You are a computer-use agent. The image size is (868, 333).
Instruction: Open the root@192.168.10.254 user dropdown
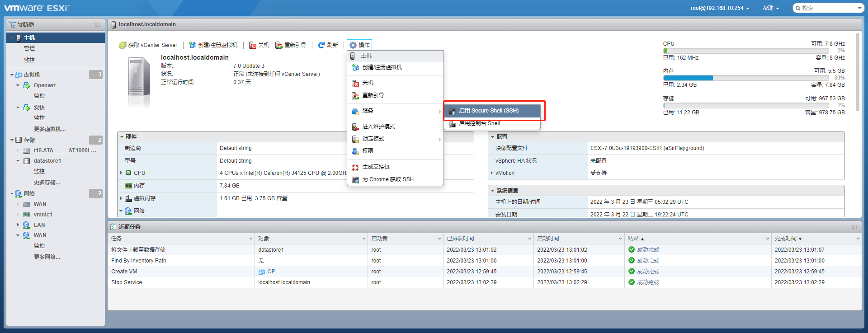coord(720,8)
